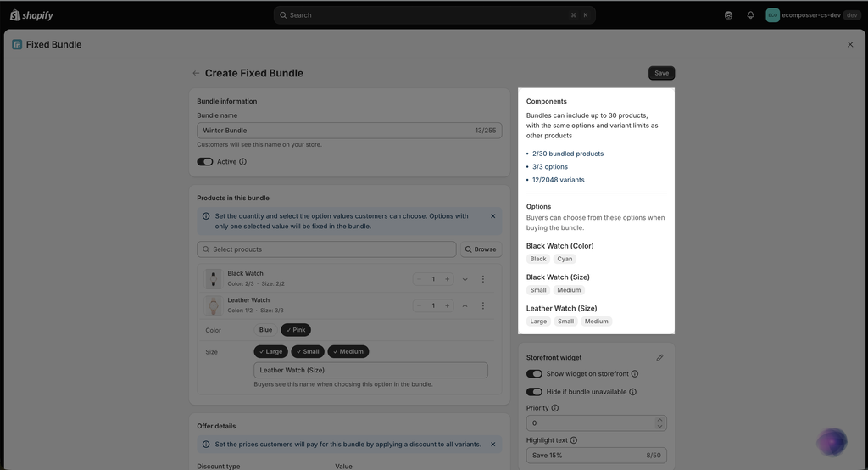
Task: Deselect the Medium size option
Action: [348, 351]
